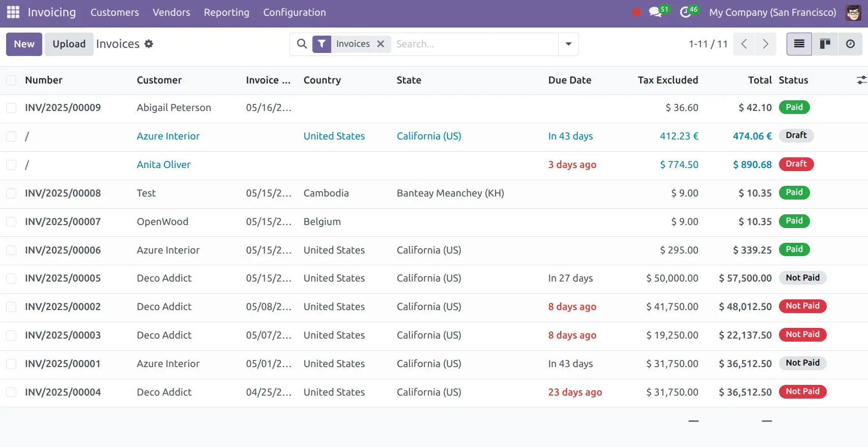Open the Anita Oliver draft invoice link
868x447 pixels.
click(163, 164)
